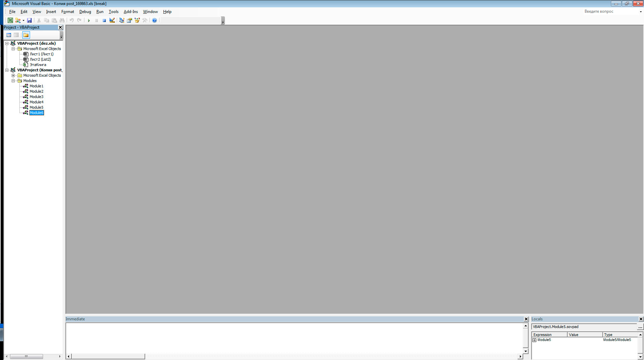Open help question box dropdown arrow

coord(640,12)
